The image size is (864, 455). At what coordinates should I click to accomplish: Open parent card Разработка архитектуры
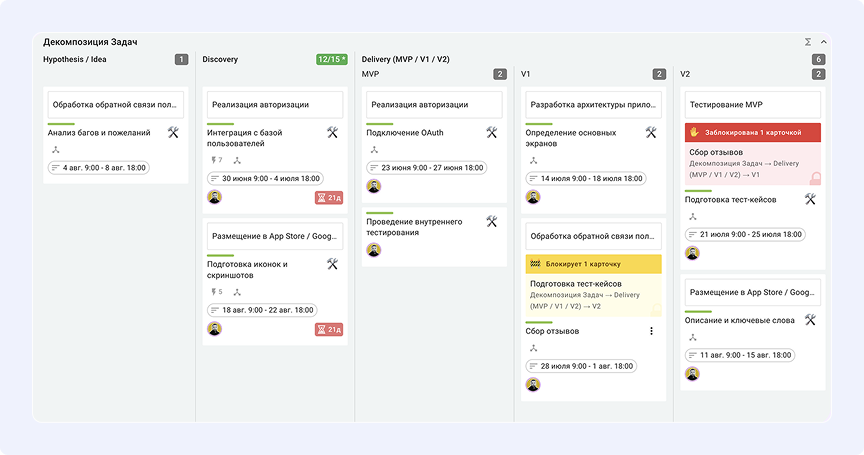click(593, 104)
